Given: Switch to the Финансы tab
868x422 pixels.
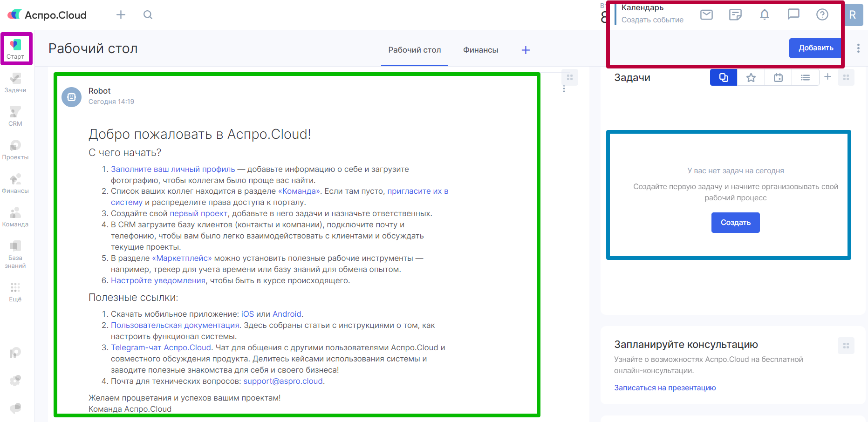Looking at the screenshot, I should coord(480,50).
